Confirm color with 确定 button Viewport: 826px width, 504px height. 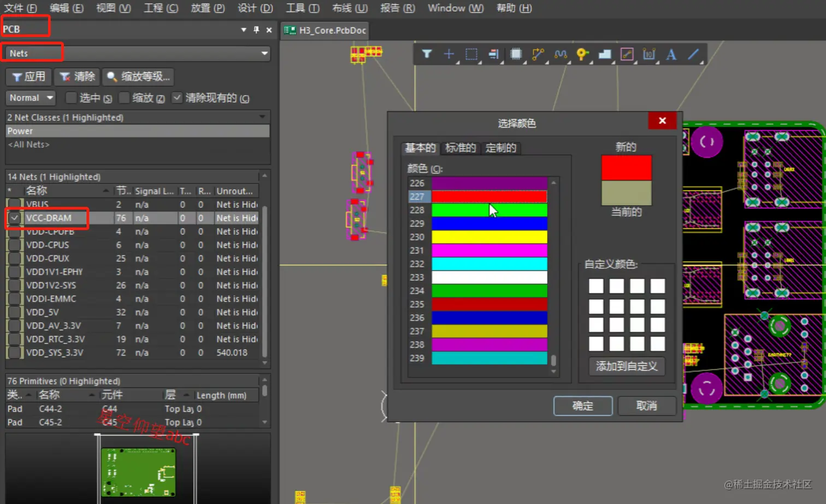(x=583, y=406)
